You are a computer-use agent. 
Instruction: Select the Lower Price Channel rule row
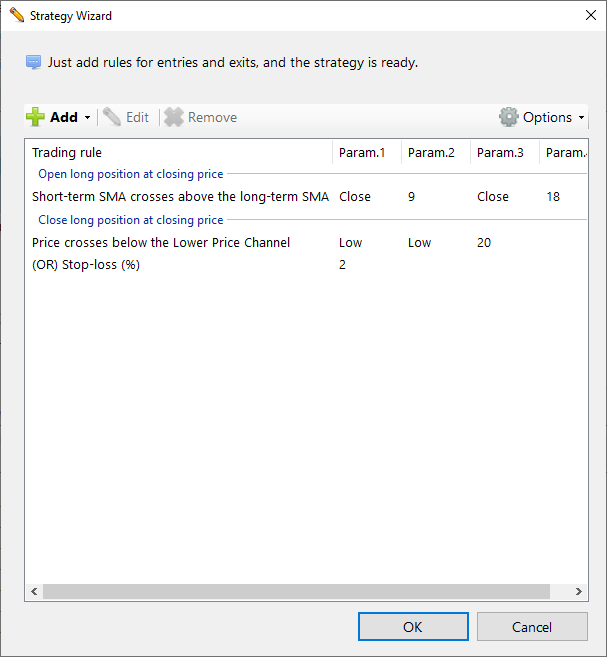click(x=161, y=242)
